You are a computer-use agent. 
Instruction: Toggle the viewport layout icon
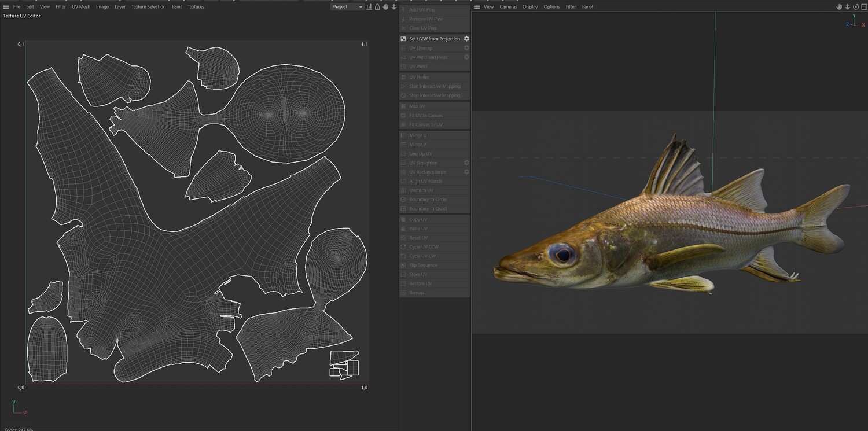click(863, 7)
